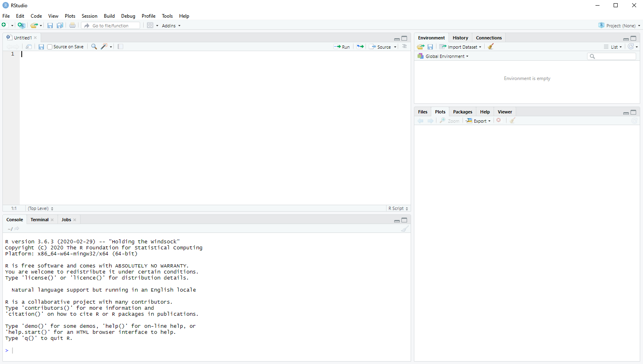Maximize the Environment pane

633,38
